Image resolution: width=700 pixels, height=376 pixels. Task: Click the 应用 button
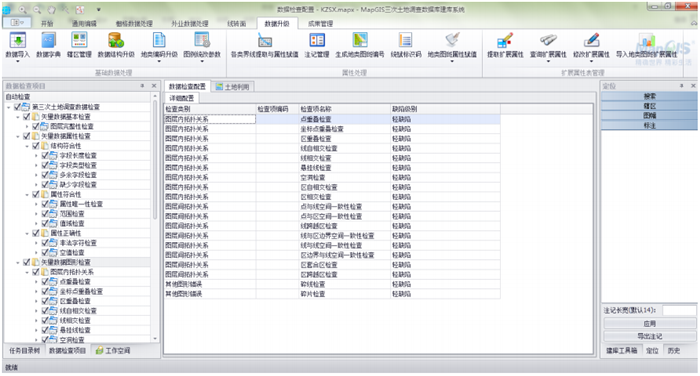pos(650,323)
